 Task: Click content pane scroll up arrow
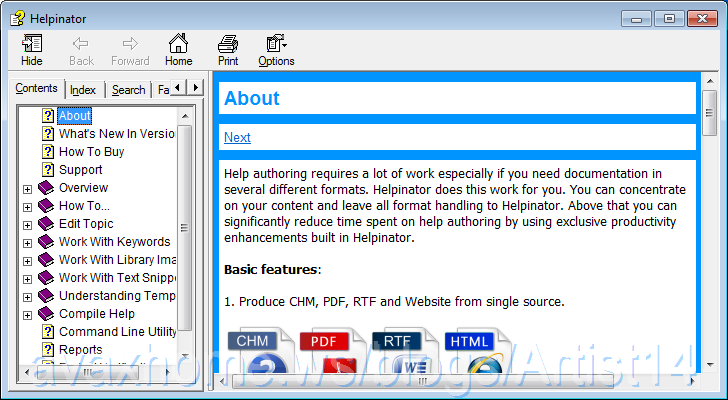(710, 82)
